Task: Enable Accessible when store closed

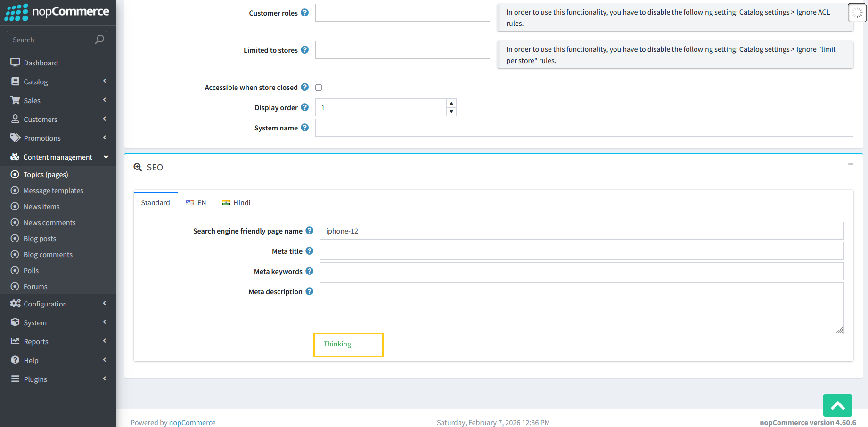Action: tap(319, 87)
